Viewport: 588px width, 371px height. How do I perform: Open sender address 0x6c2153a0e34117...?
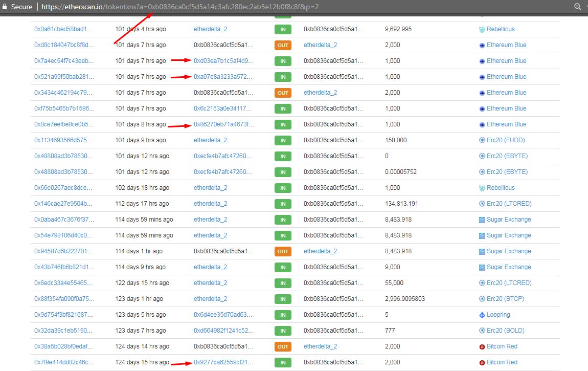click(x=223, y=108)
